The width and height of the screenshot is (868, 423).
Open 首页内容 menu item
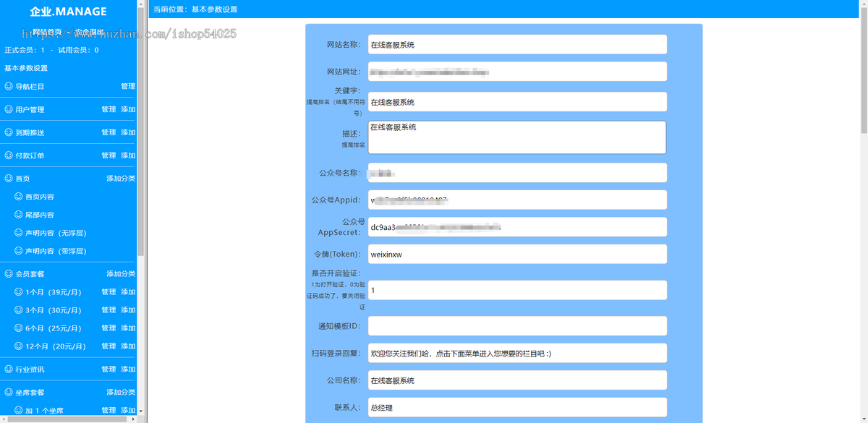click(x=40, y=197)
